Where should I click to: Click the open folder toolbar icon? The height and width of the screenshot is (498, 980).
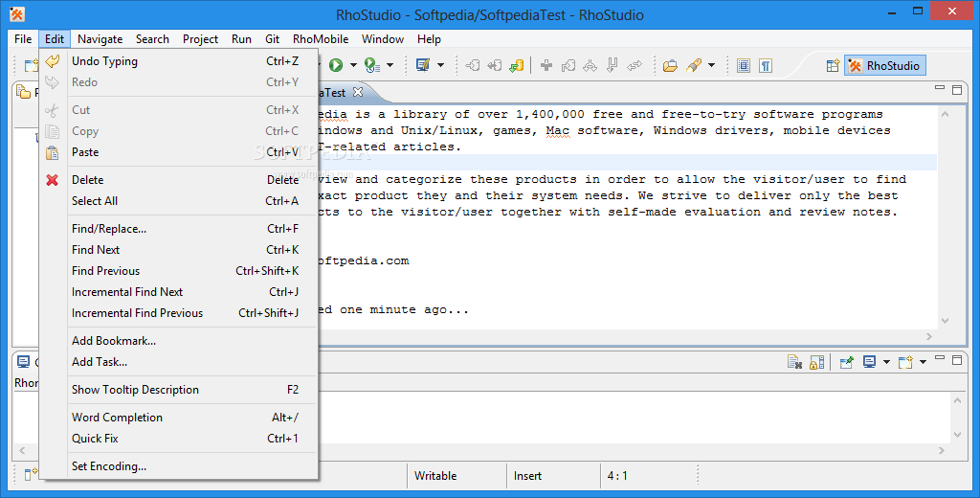(x=670, y=65)
